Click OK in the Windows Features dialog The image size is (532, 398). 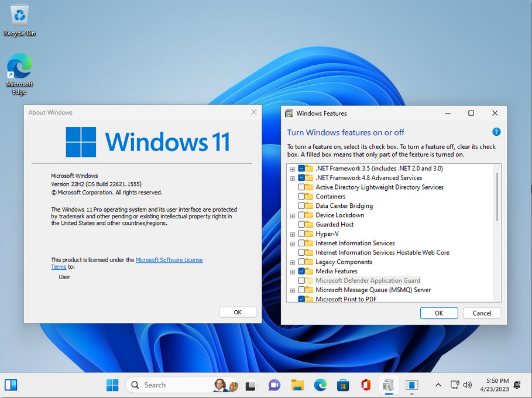coord(439,313)
